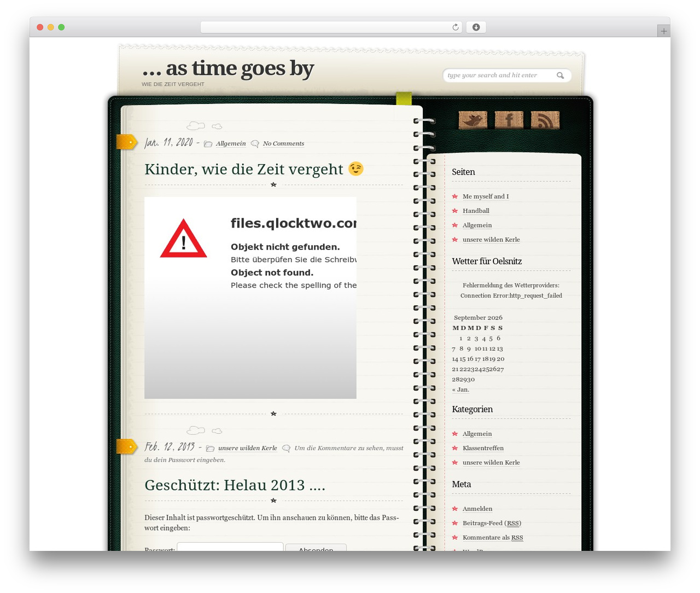Click the browser address bar

pos(331,27)
